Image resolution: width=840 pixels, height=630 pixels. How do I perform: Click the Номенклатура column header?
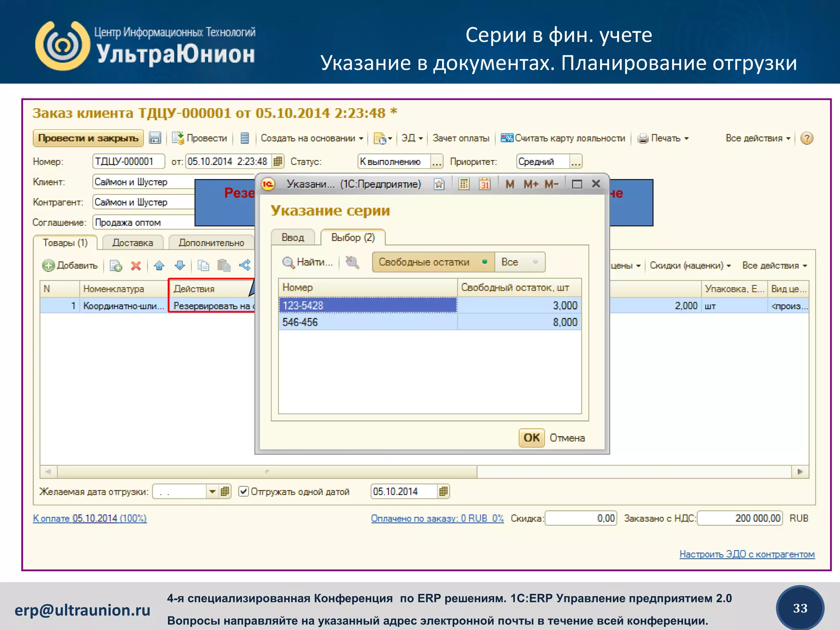124,289
